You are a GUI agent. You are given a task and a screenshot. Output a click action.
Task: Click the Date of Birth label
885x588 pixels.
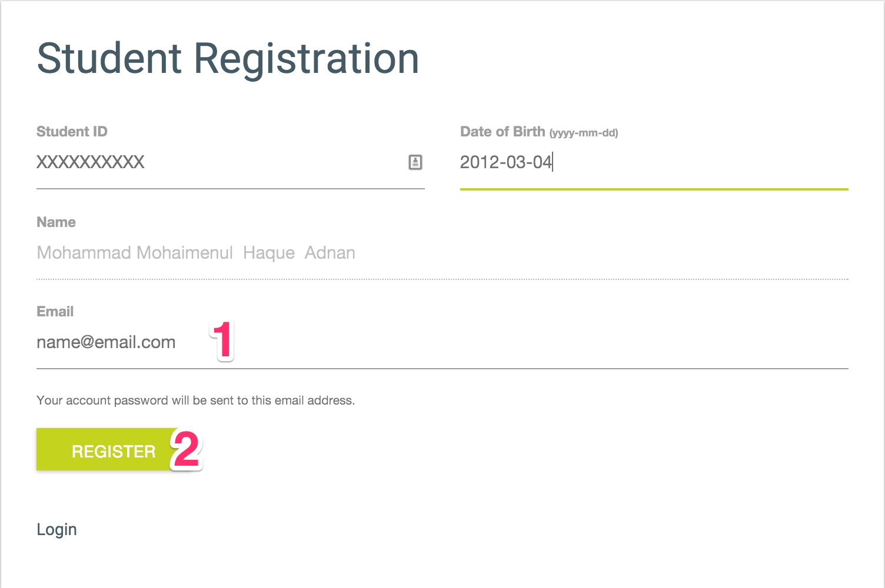[x=502, y=132]
